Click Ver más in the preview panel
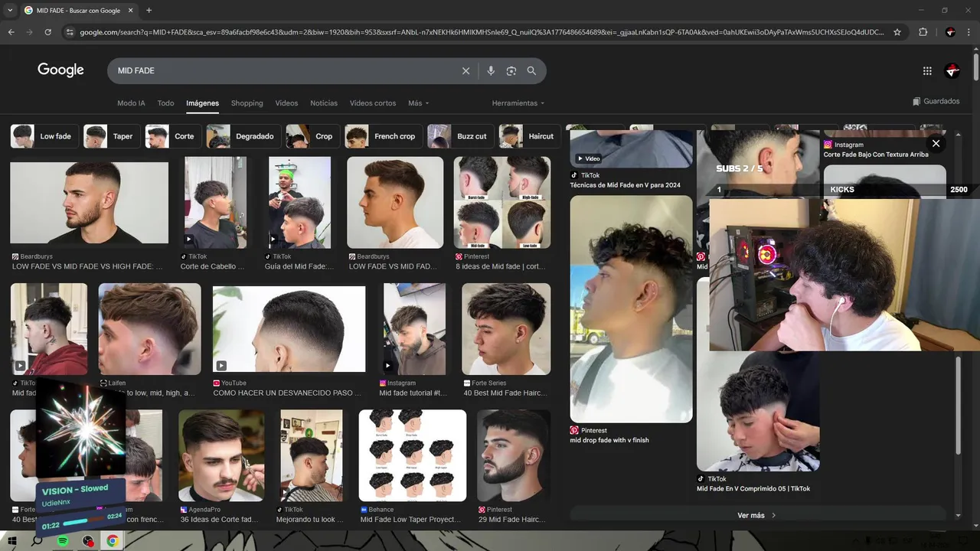 pyautogui.click(x=756, y=515)
